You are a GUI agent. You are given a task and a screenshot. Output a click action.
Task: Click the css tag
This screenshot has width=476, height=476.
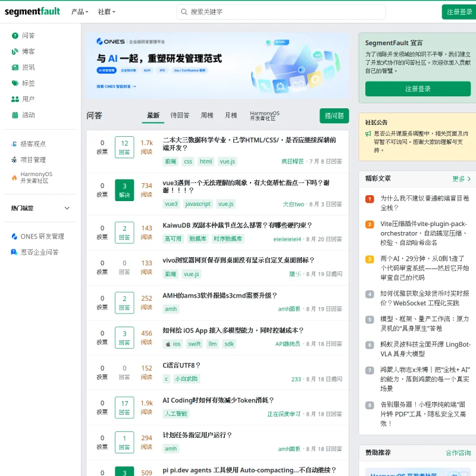[x=188, y=161]
